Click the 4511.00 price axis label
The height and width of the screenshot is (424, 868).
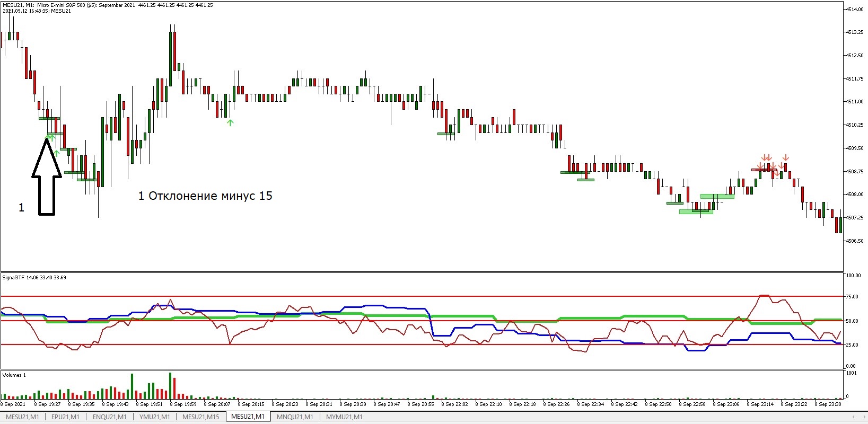(x=854, y=102)
